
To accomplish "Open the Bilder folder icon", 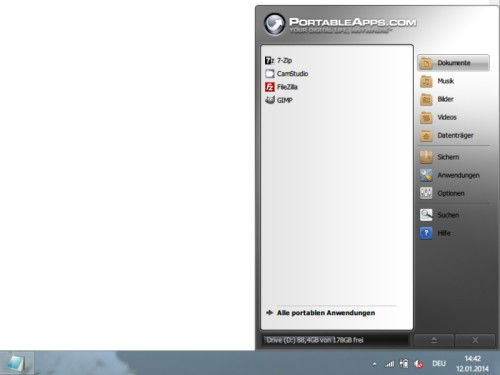I will coord(426,99).
